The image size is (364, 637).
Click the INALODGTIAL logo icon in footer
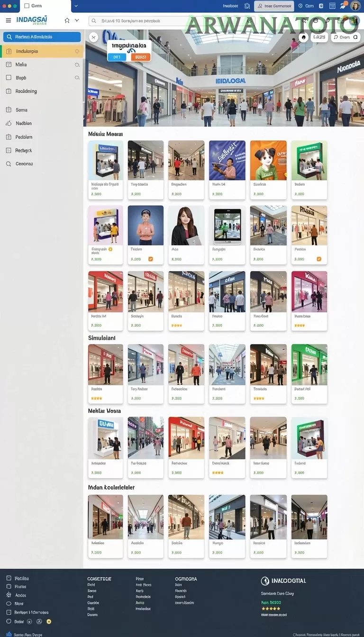click(x=265, y=581)
